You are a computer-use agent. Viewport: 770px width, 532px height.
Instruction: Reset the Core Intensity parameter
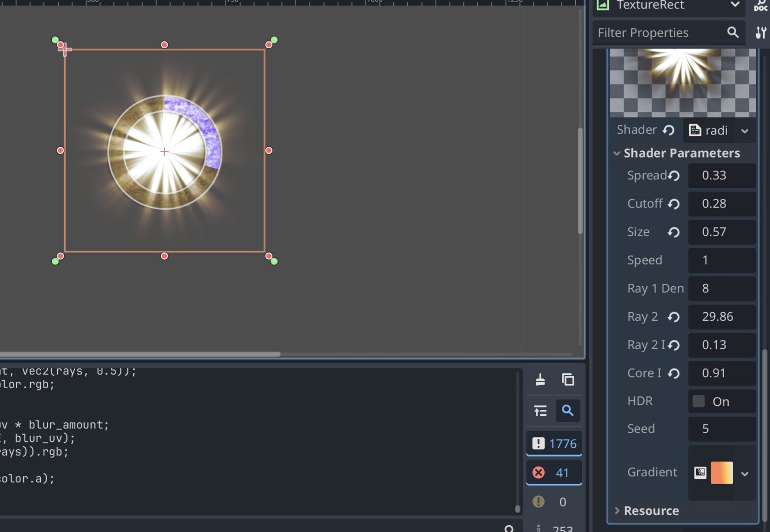coord(674,374)
